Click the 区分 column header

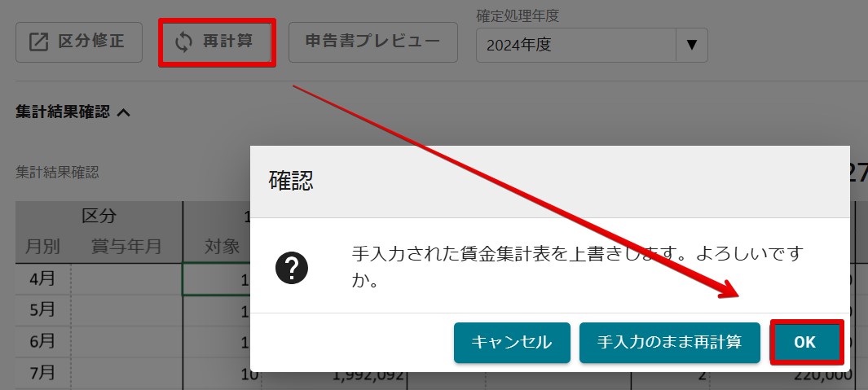[x=99, y=217]
